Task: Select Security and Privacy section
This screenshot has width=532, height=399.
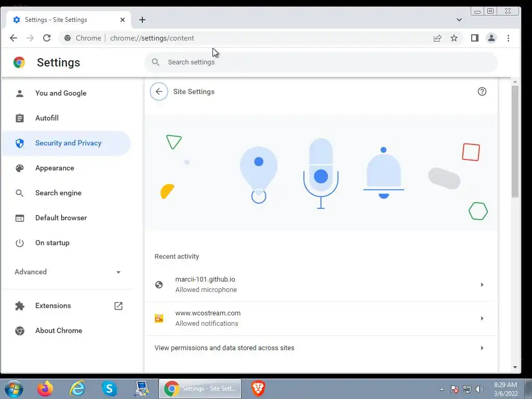Action: pyautogui.click(x=66, y=143)
